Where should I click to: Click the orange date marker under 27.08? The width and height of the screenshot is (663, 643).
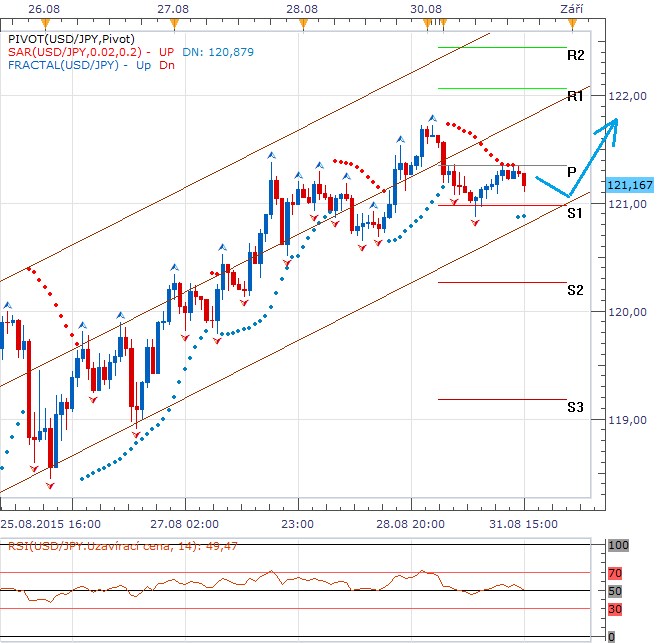(175, 21)
